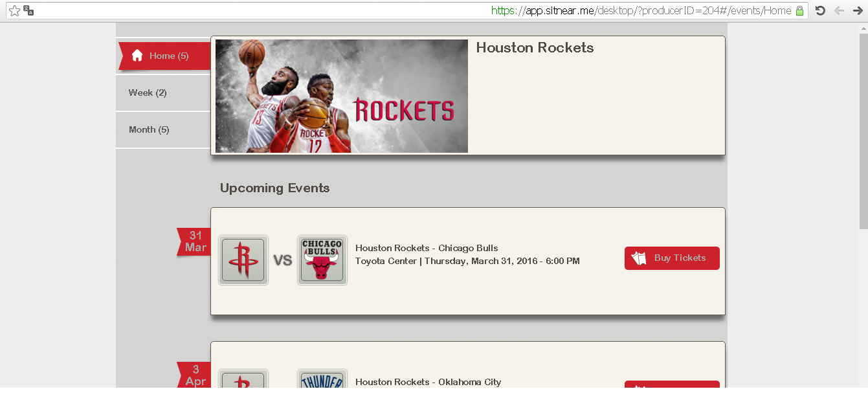Click the 31 Mar date ribbon
Screen dimensions: 868x400
(194, 242)
